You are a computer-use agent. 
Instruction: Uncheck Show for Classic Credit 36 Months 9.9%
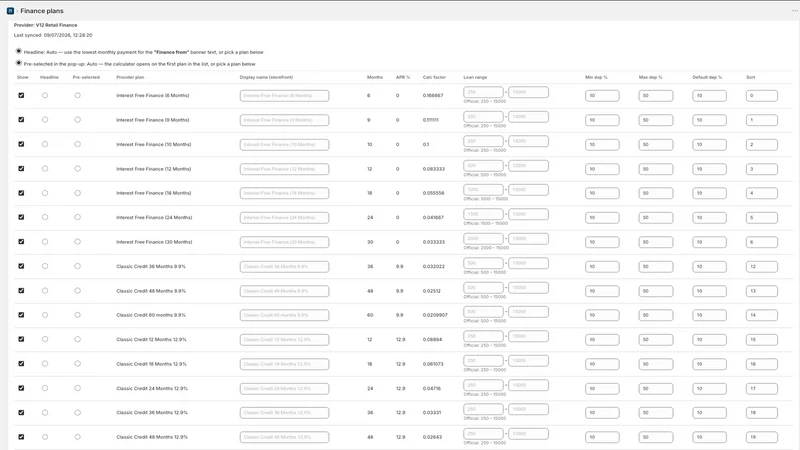pyautogui.click(x=21, y=266)
